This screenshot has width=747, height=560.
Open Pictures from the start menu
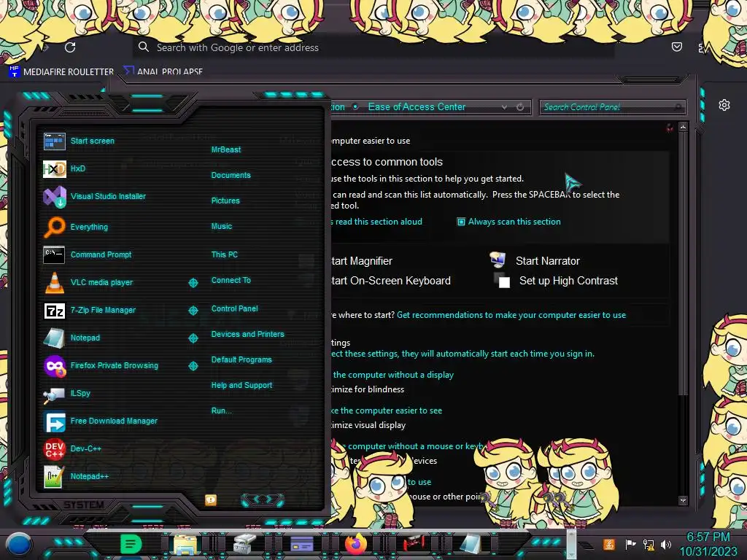click(x=225, y=201)
